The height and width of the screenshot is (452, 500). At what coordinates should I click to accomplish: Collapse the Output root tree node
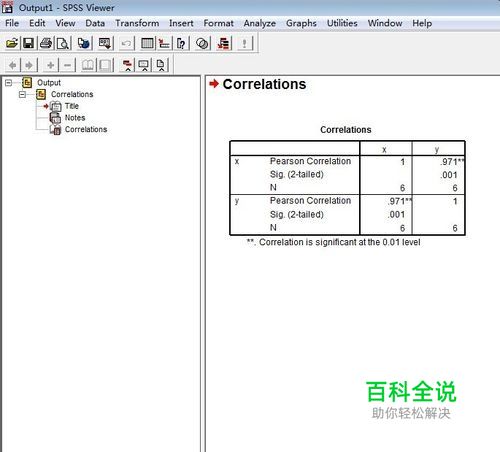[x=9, y=82]
